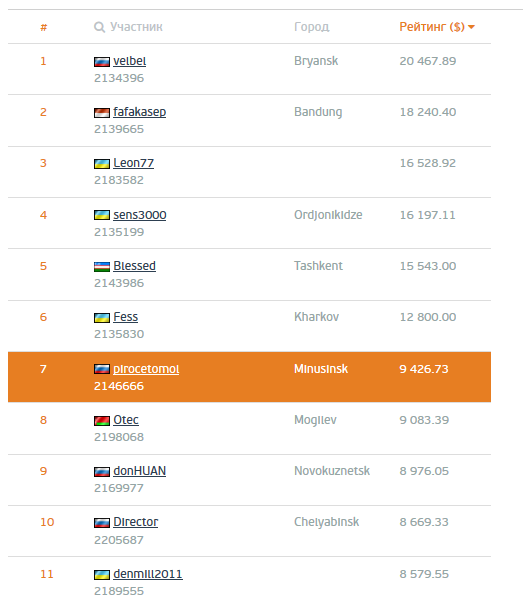Click the search magnifier icon beside Участник
The image size is (523, 603).
click(x=99, y=27)
